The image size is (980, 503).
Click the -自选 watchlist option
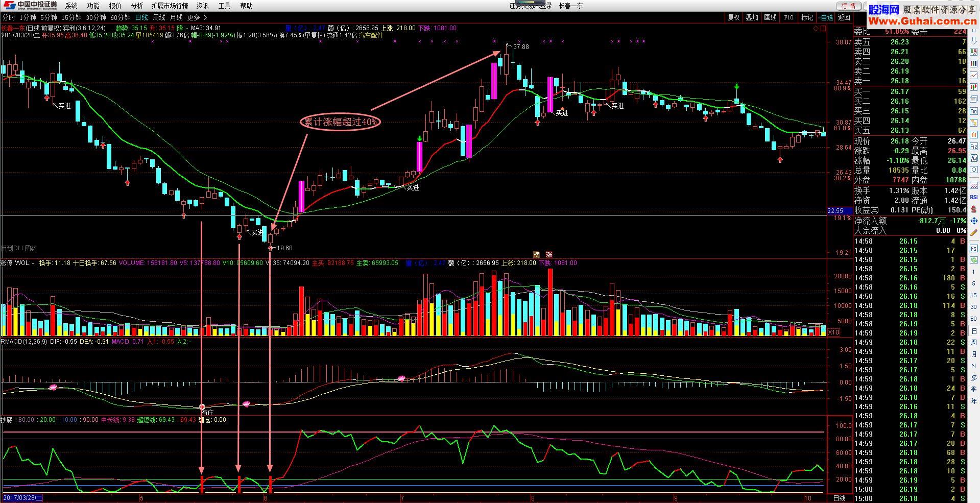click(x=826, y=17)
